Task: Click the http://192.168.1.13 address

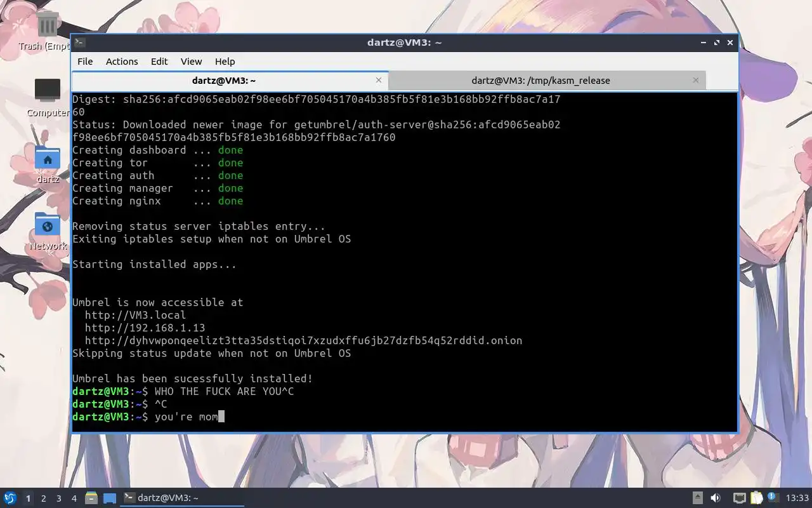Action: click(145, 328)
